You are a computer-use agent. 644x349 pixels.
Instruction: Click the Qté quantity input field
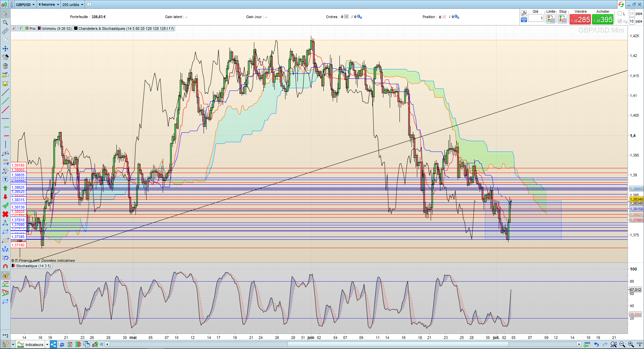(536, 18)
